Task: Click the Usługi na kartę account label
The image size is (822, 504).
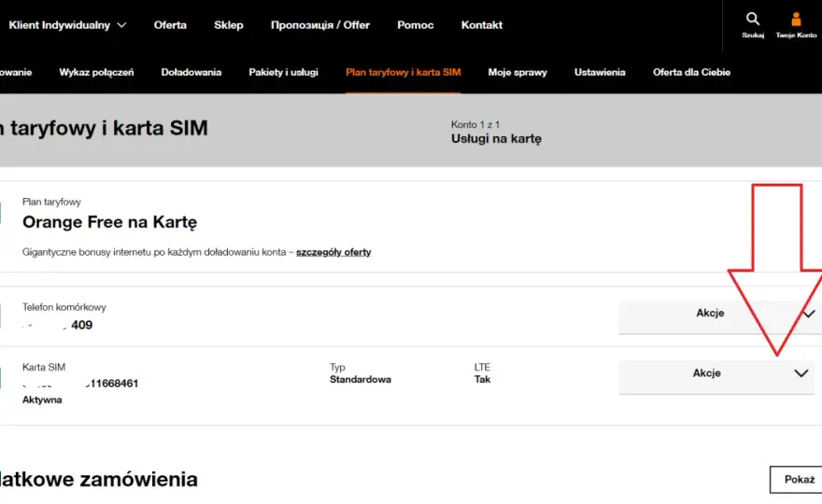Action: [496, 139]
